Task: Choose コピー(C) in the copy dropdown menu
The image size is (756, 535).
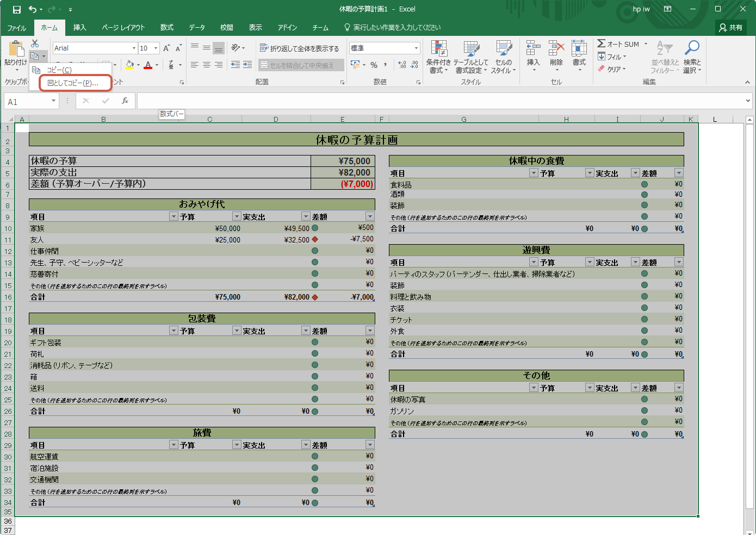Action: pyautogui.click(x=59, y=70)
